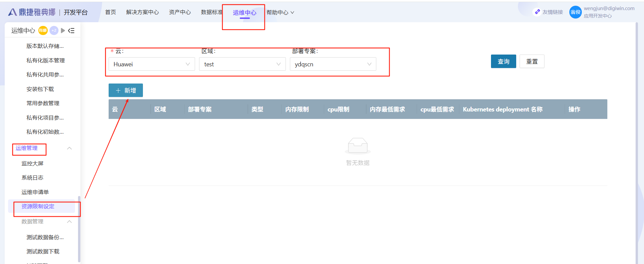Screen dimensions: 644x264
Task: Click the +2 members avatar badge
Action: 54,31
